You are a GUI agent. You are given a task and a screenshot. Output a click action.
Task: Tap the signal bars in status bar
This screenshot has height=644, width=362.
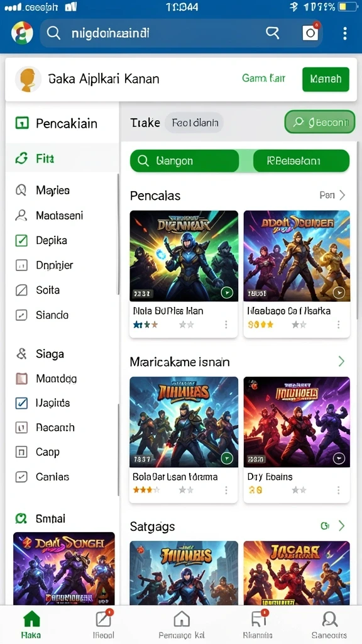coord(13,7)
